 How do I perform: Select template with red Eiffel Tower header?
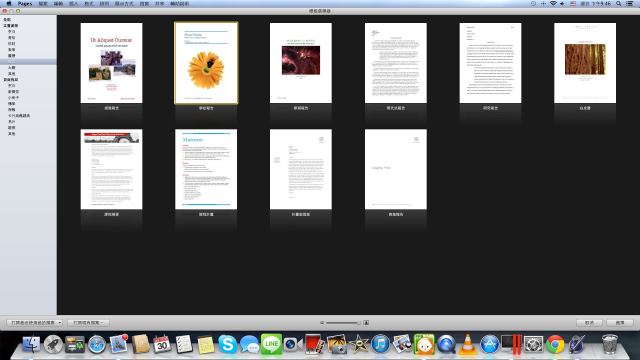111,169
